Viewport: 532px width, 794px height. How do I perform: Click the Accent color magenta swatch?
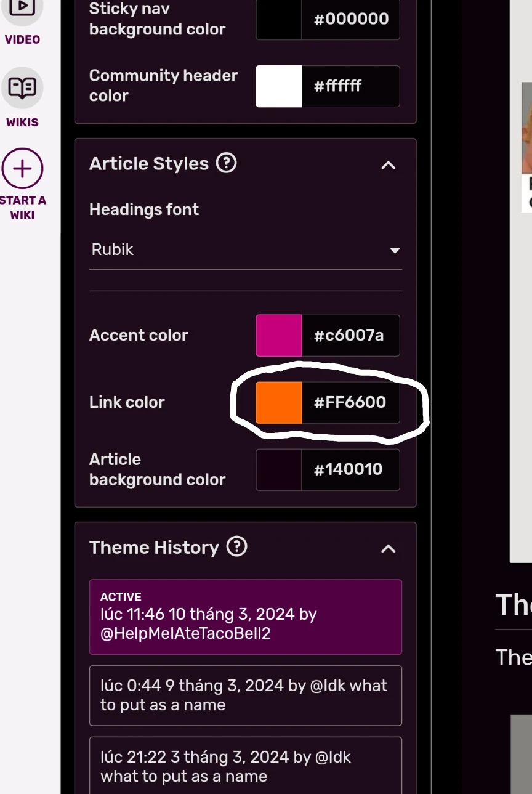click(278, 335)
